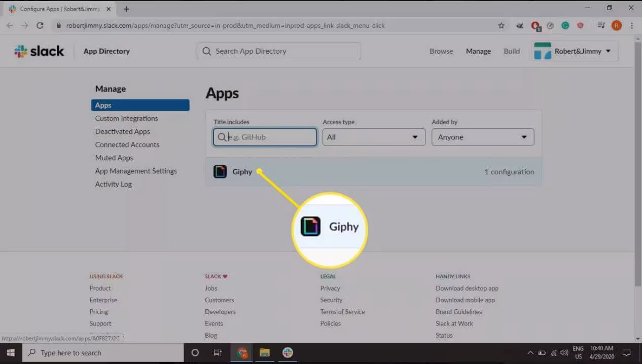The height and width of the screenshot is (364, 642).
Task: Expand the Robert&Jimmy workspace menu
Action: coord(575,51)
